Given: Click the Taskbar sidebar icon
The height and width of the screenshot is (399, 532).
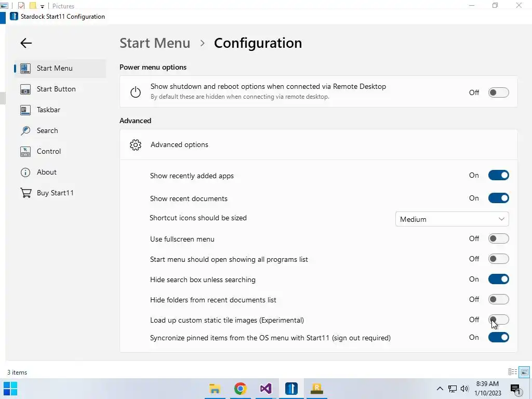Looking at the screenshot, I should pyautogui.click(x=25, y=110).
